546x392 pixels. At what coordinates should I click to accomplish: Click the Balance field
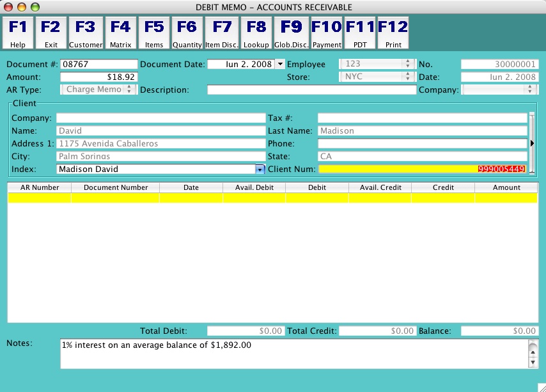point(500,331)
